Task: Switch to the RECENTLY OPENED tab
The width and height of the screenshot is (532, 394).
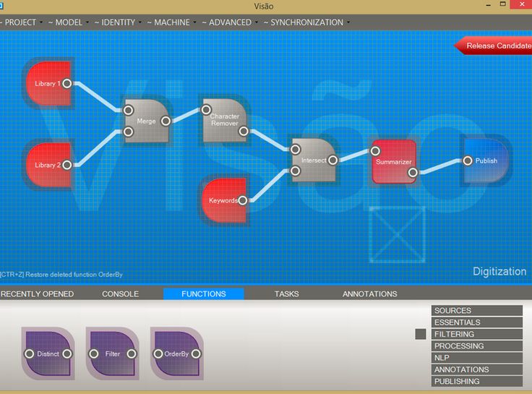Action: (x=37, y=294)
